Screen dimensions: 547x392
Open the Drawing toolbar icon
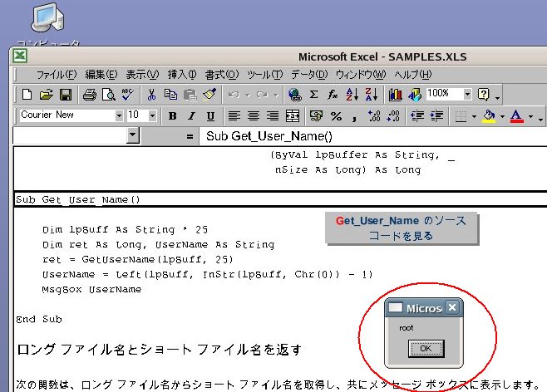[415, 95]
